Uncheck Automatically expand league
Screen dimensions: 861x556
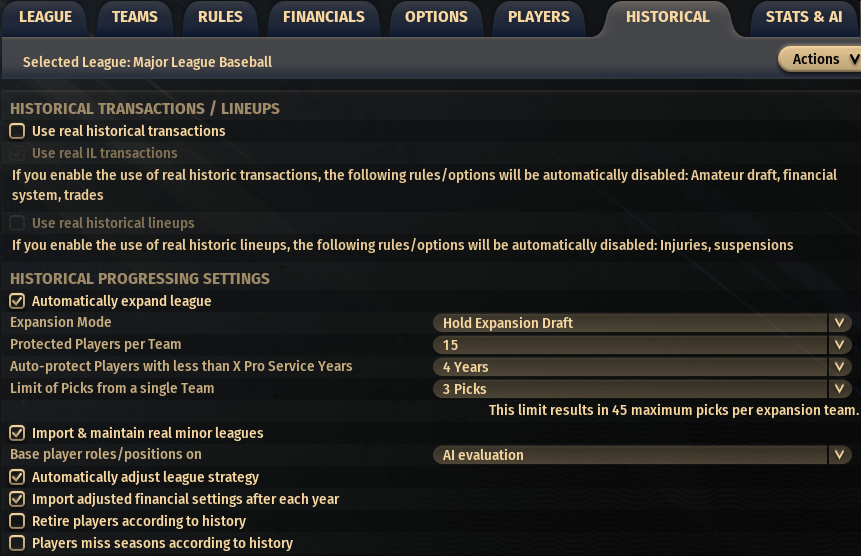point(17,301)
